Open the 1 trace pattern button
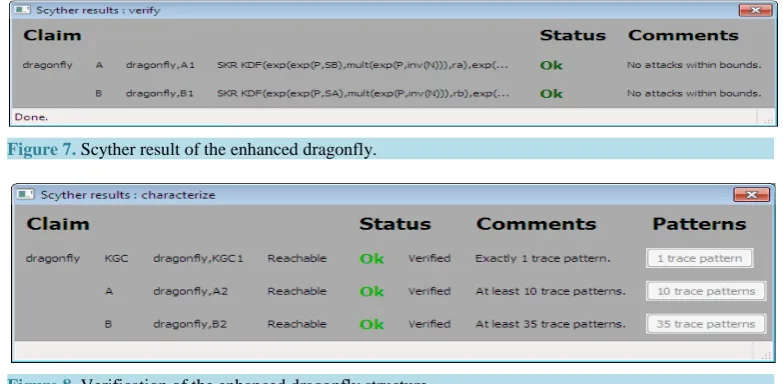783x384 pixels. click(x=699, y=258)
